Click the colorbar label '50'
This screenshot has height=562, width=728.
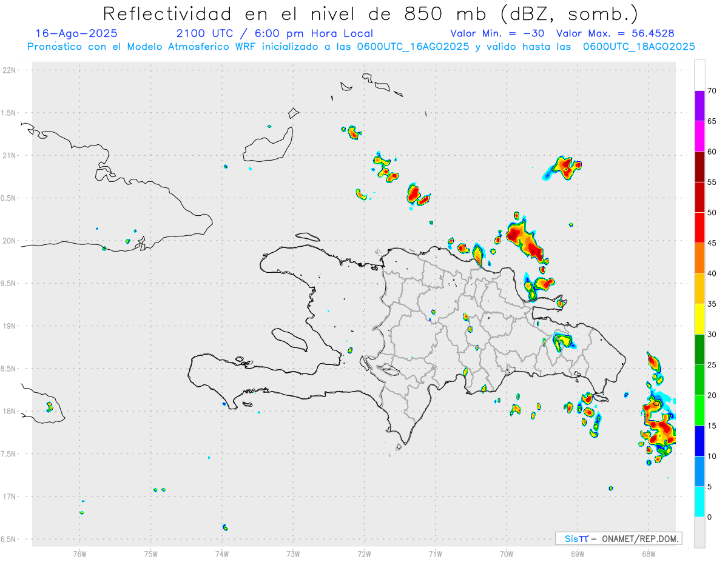tap(712, 213)
